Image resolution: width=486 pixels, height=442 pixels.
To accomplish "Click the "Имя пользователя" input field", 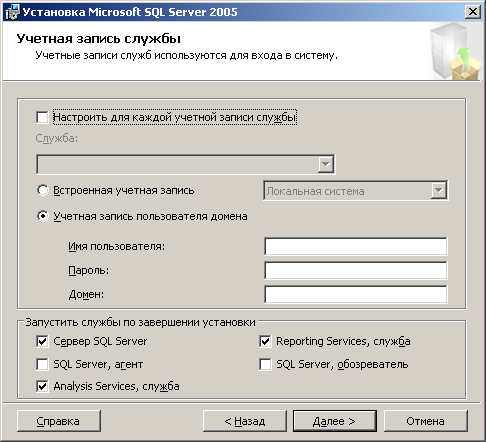I will click(356, 246).
